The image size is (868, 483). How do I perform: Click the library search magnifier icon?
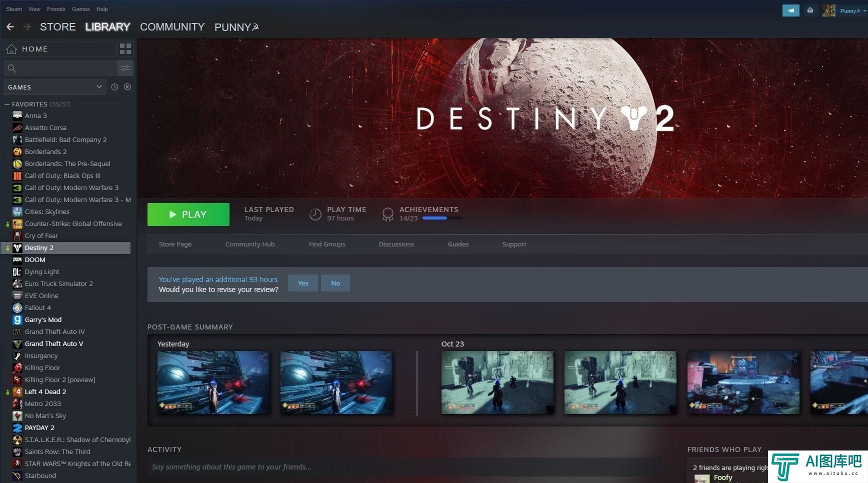tap(12, 68)
